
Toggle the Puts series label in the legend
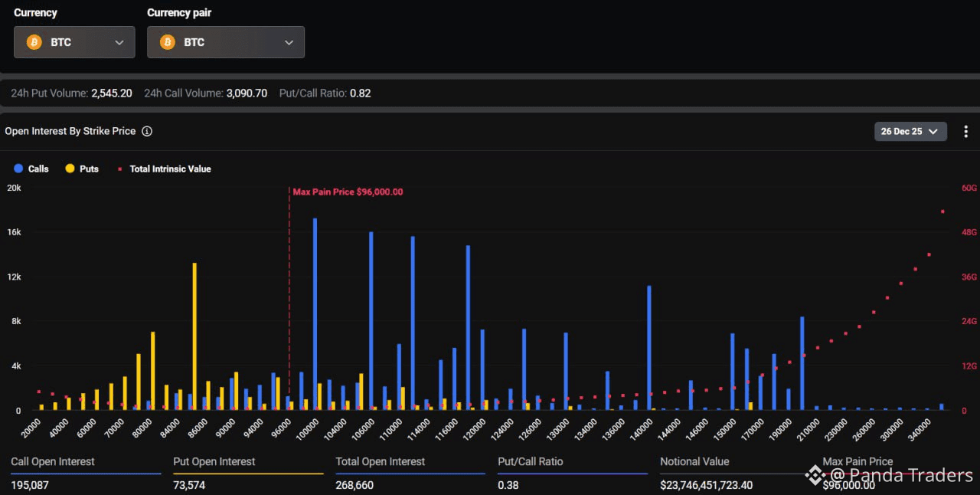(x=89, y=169)
